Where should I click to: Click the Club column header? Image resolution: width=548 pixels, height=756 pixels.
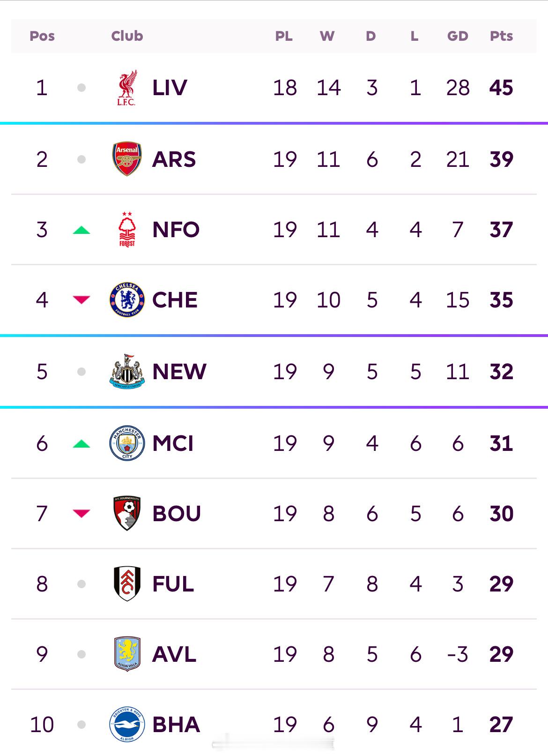(127, 36)
